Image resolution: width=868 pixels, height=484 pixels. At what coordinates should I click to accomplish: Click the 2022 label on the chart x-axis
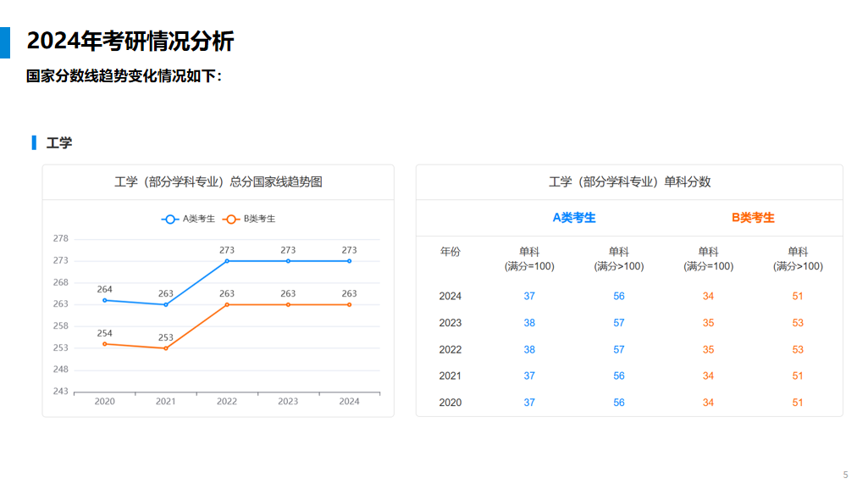coord(227,402)
